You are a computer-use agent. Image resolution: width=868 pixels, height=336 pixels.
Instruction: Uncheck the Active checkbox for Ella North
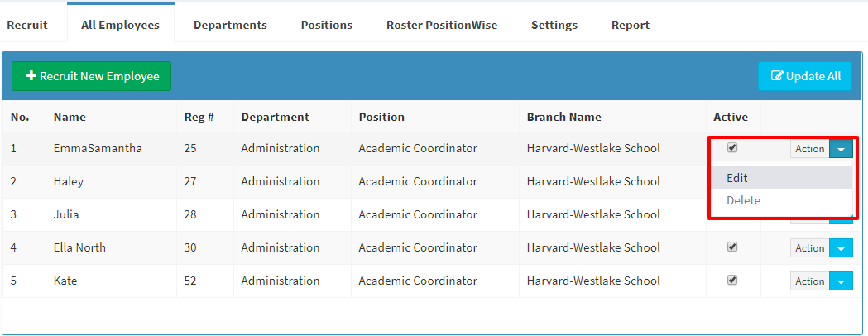pos(731,247)
